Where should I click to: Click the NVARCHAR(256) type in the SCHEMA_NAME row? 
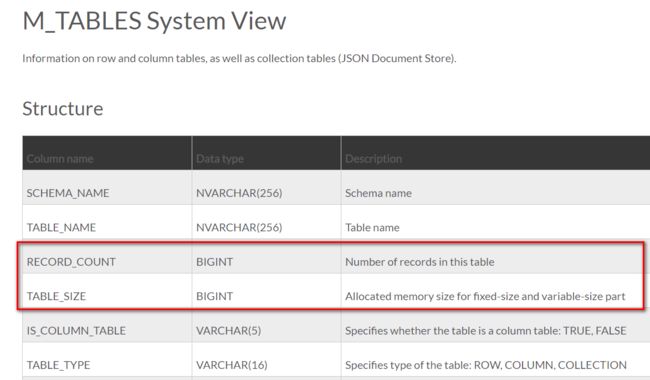(x=239, y=193)
